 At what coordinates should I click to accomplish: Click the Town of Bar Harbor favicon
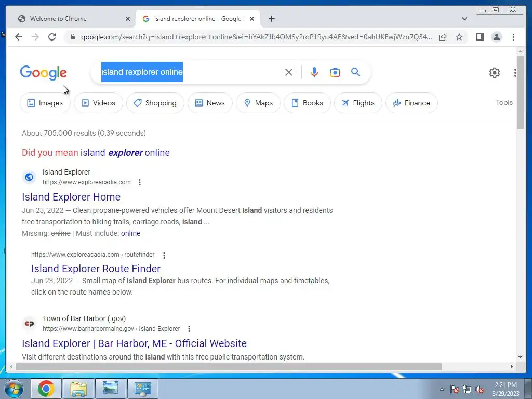click(29, 324)
